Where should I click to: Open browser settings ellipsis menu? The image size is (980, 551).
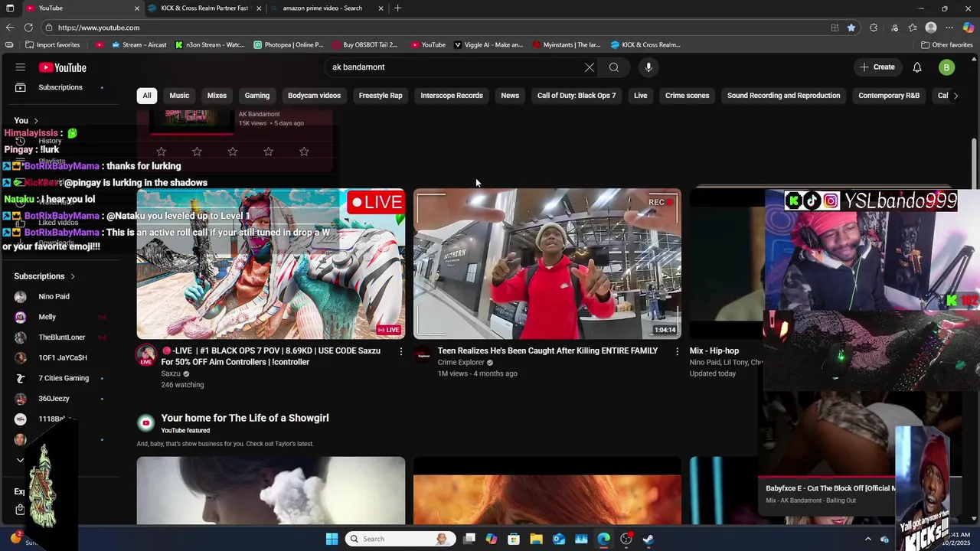pos(949,28)
